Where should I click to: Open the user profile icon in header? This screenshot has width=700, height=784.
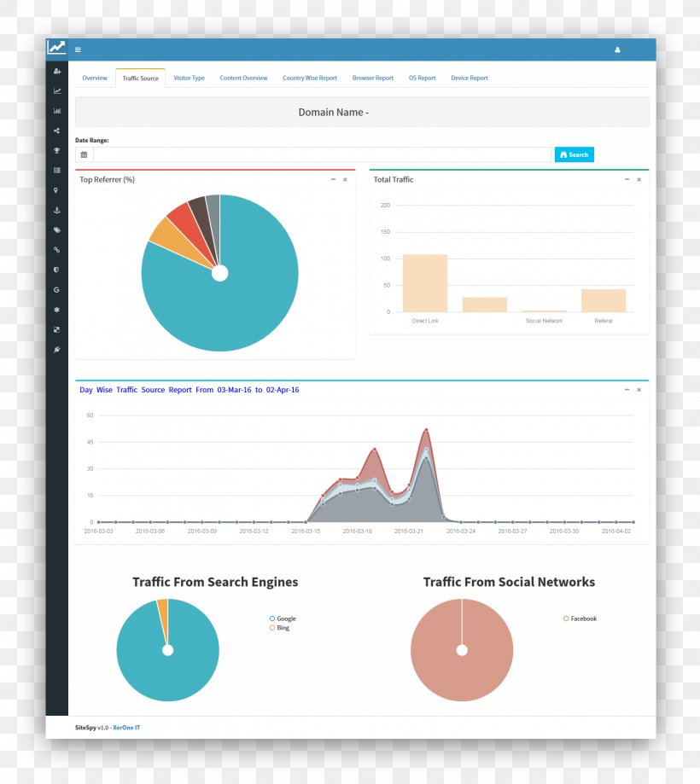[617, 49]
